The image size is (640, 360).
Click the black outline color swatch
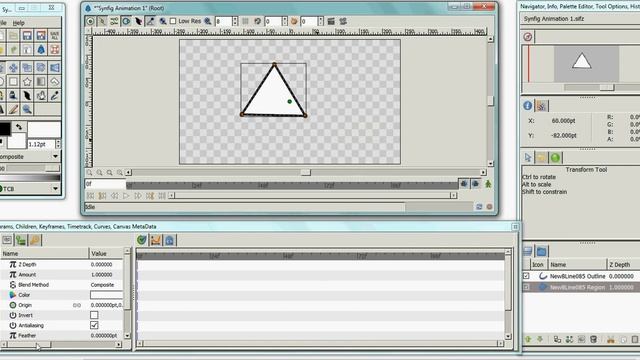click(x=5, y=128)
